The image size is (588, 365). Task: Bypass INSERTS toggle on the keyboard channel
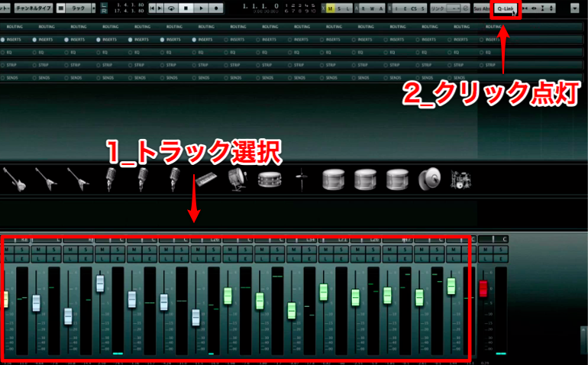tap(194, 40)
